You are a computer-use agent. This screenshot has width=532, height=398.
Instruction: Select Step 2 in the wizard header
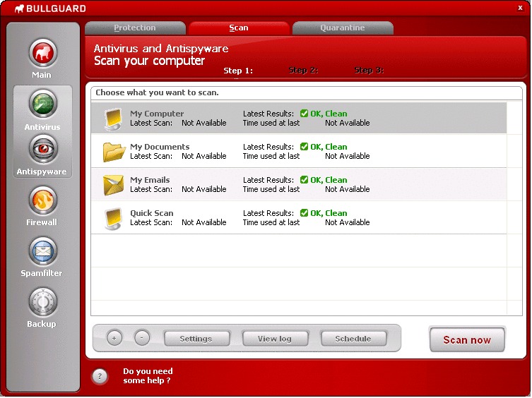303,70
